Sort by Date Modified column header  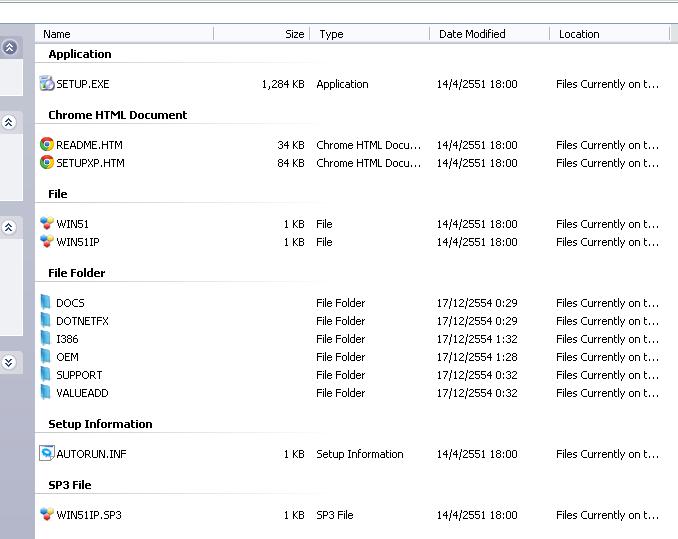(472, 34)
